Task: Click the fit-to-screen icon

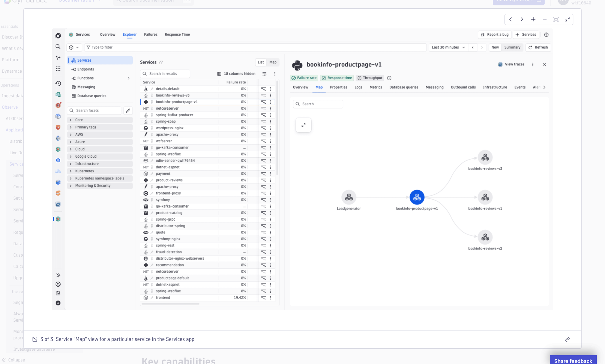Action: (x=556, y=19)
